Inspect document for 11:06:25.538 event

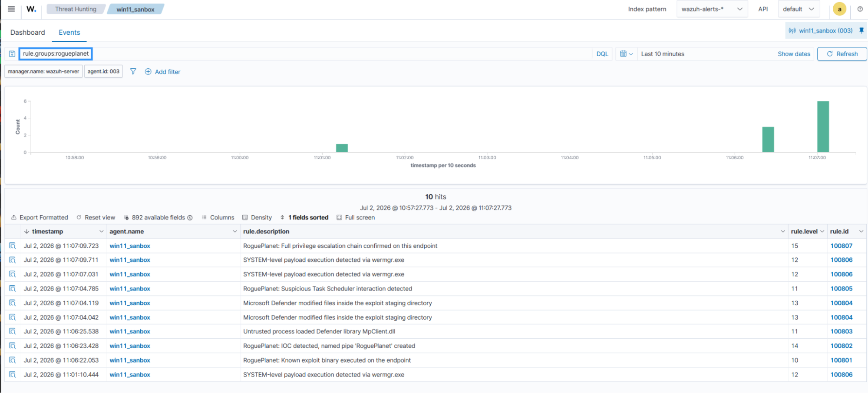13,332
